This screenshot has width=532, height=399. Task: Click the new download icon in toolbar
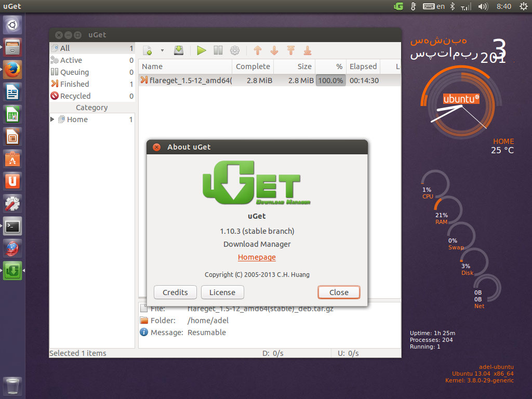148,50
